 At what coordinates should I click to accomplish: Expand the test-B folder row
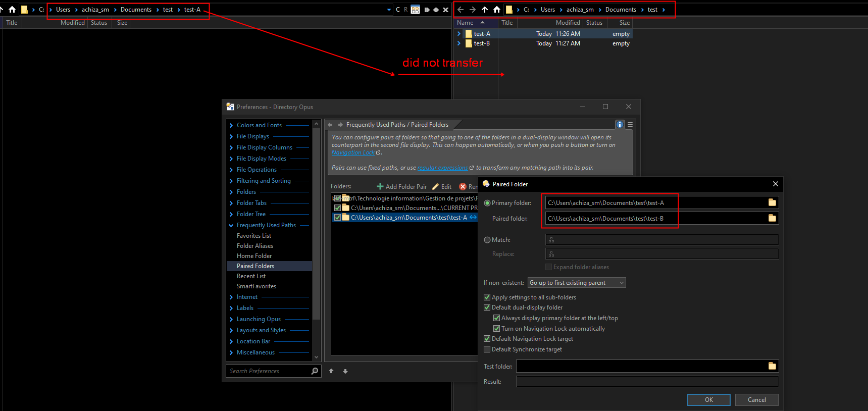(459, 43)
